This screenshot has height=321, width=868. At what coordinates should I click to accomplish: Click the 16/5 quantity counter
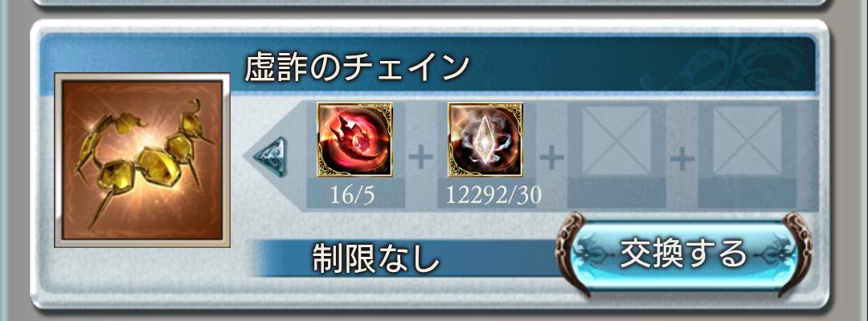click(x=352, y=196)
